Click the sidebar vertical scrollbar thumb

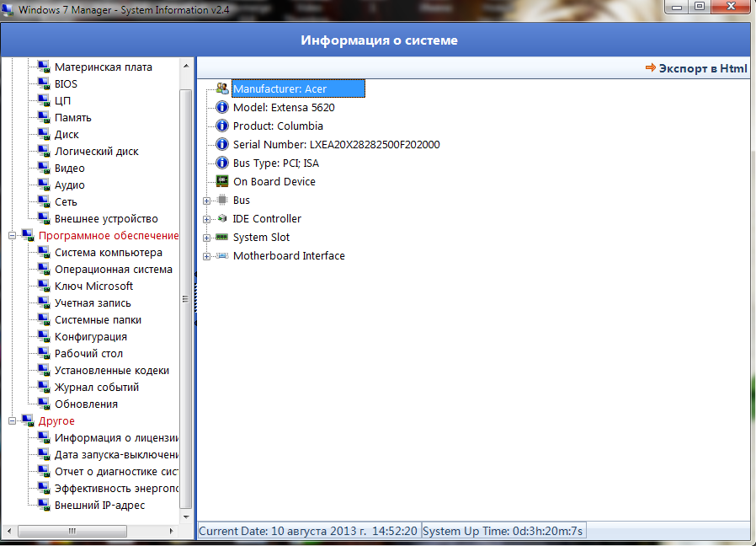(185, 299)
